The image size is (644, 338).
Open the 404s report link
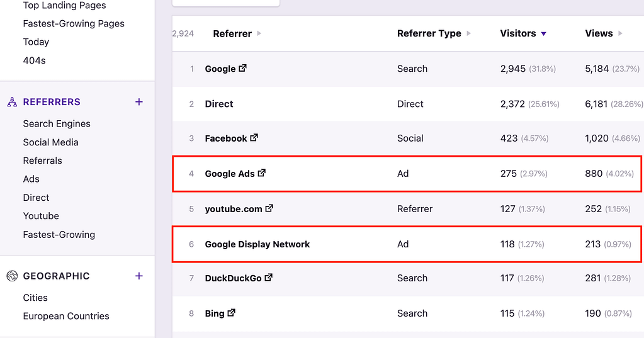pos(35,60)
